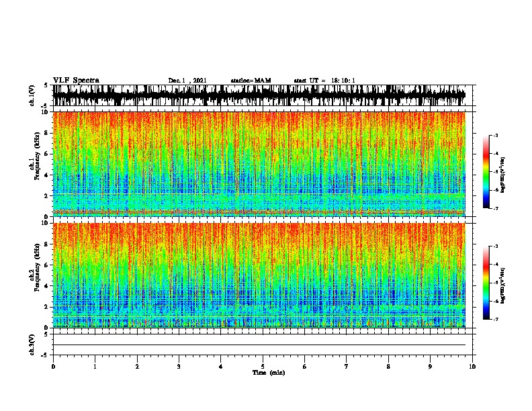Click ch.1 frequency tick label "2"
Screen dimensions: 532x411
(x=47, y=196)
